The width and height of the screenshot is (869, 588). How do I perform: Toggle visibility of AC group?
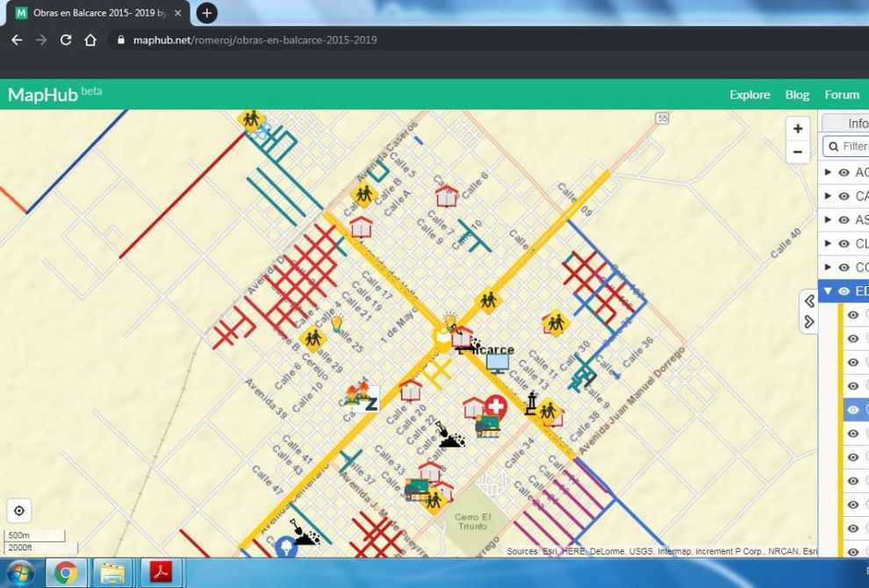click(x=844, y=172)
